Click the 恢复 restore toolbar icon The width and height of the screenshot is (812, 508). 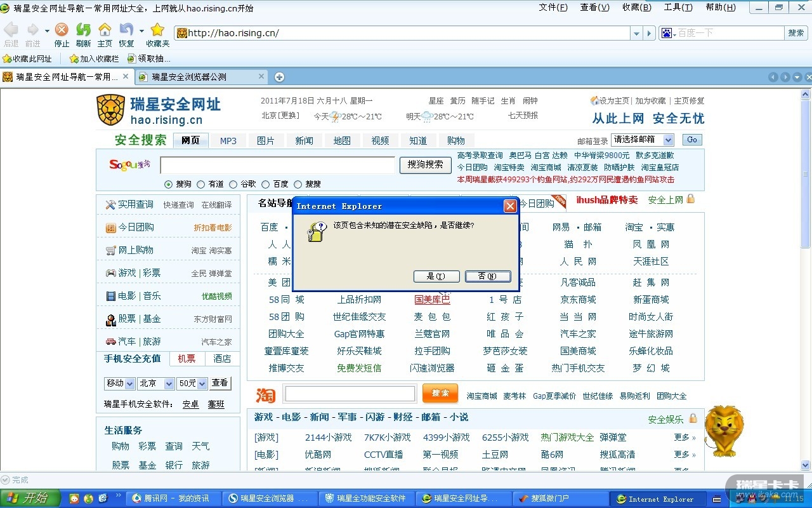(126, 30)
